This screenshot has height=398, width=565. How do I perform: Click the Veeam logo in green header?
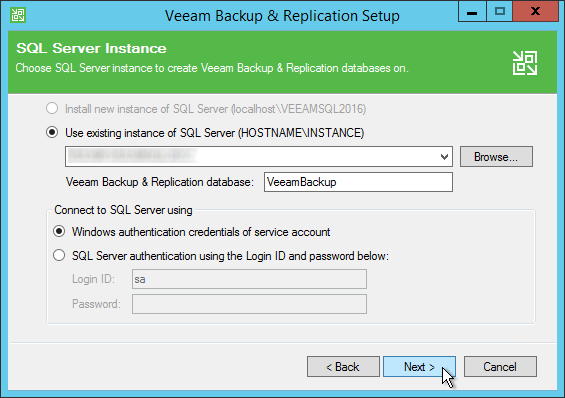coord(525,63)
